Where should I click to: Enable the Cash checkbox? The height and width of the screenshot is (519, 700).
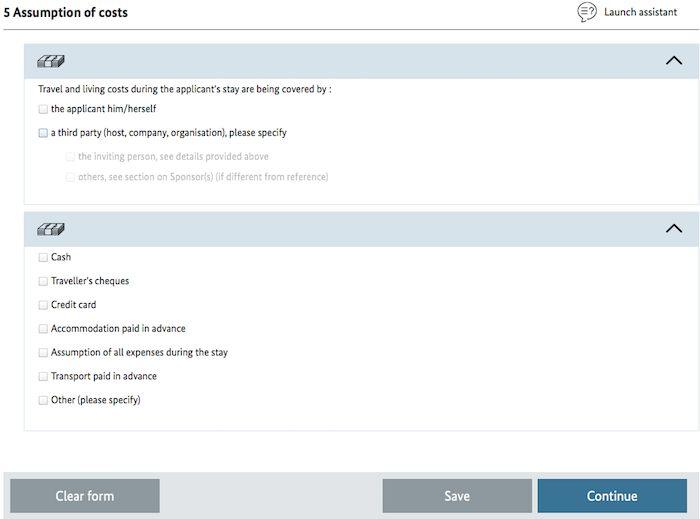click(x=43, y=257)
